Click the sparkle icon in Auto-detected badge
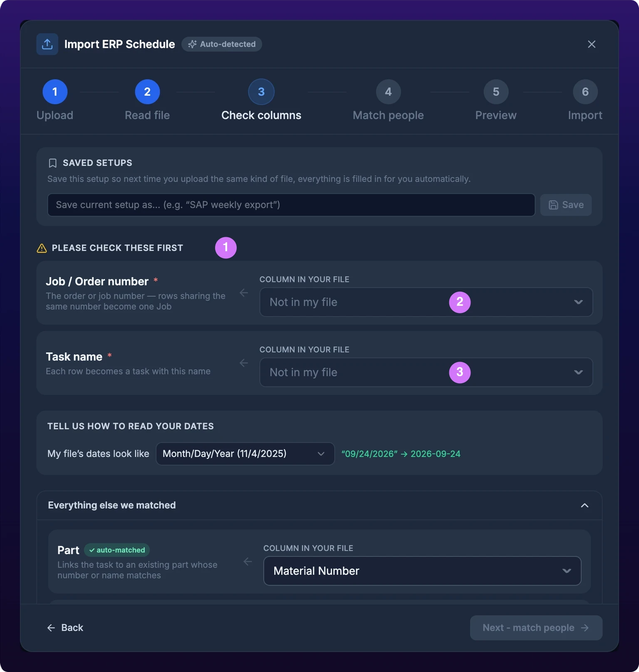 (192, 44)
